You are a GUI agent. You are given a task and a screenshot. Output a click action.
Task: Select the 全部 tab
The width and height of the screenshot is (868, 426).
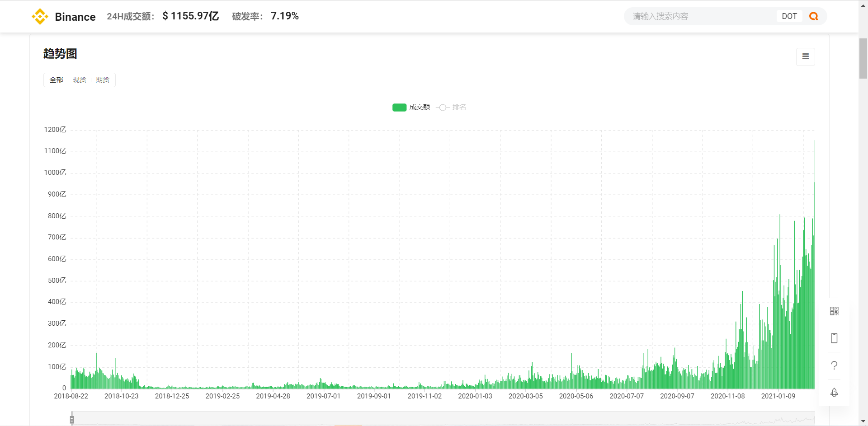coord(56,80)
